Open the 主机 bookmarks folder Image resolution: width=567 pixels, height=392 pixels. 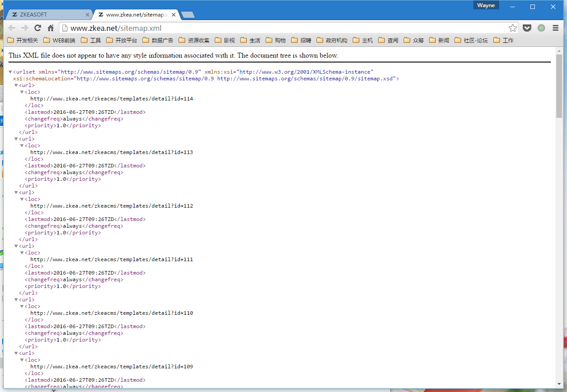363,40
